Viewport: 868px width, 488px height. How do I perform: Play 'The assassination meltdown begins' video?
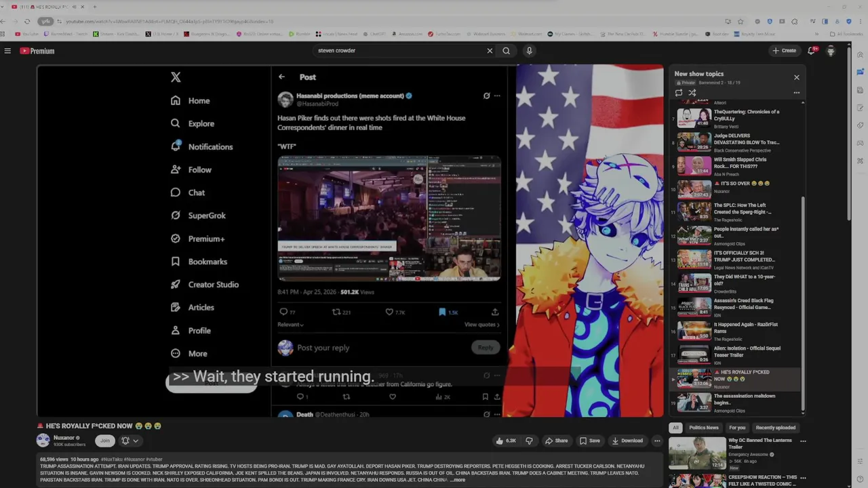736,403
